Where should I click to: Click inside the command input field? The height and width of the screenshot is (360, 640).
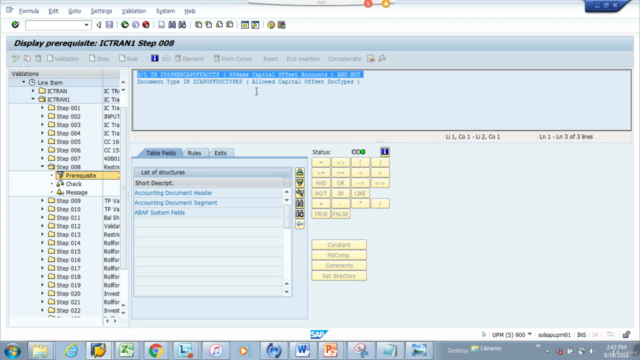[x=55, y=25]
